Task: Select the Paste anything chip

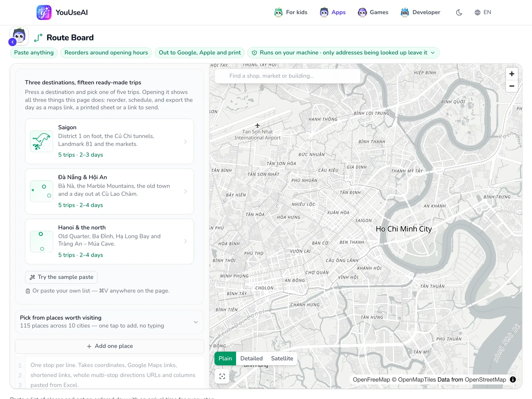Action: (x=34, y=53)
